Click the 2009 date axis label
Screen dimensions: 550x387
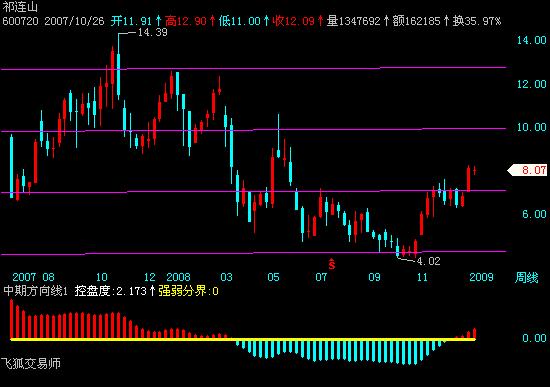click(x=481, y=277)
